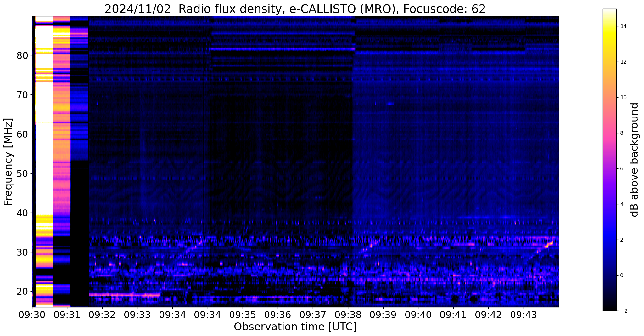Screen dimensions: 644x336
Task: Click the 09:37 time tick label
Action: point(313,315)
